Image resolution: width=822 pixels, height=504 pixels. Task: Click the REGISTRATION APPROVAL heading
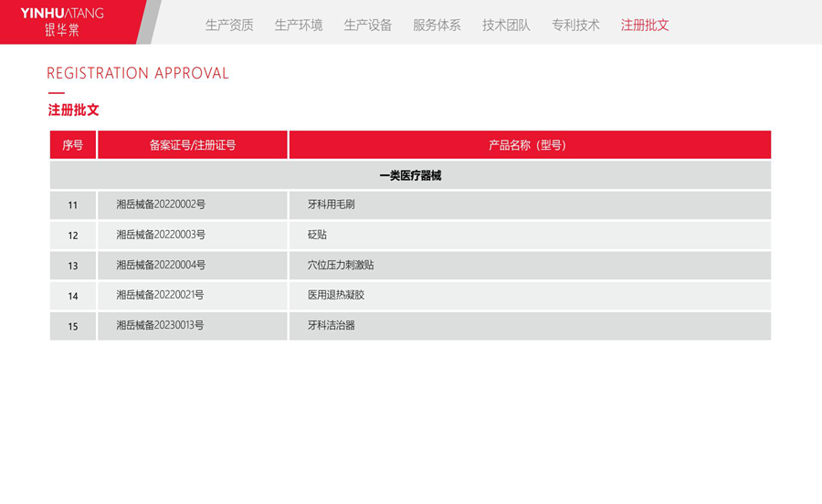point(138,73)
